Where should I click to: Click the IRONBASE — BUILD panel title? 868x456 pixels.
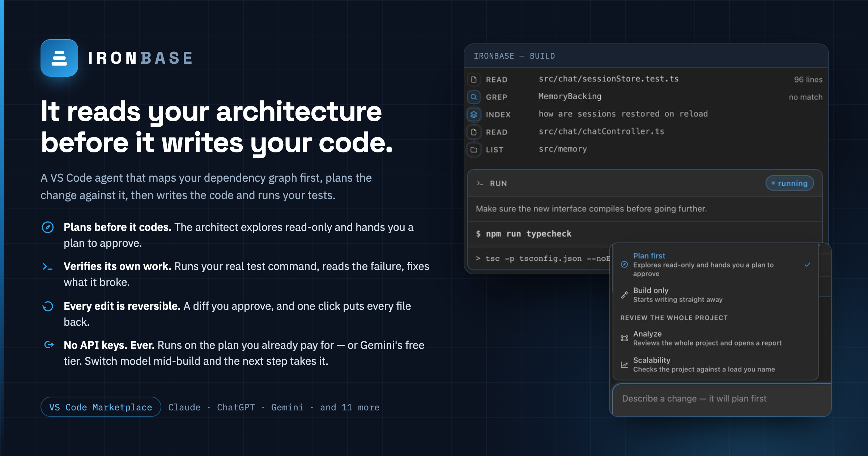(x=514, y=56)
